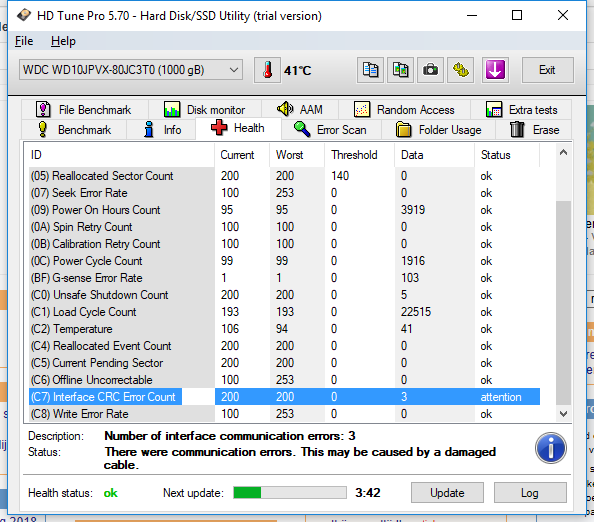Select the (05) Reallocated Sector Count row

[x=284, y=176]
